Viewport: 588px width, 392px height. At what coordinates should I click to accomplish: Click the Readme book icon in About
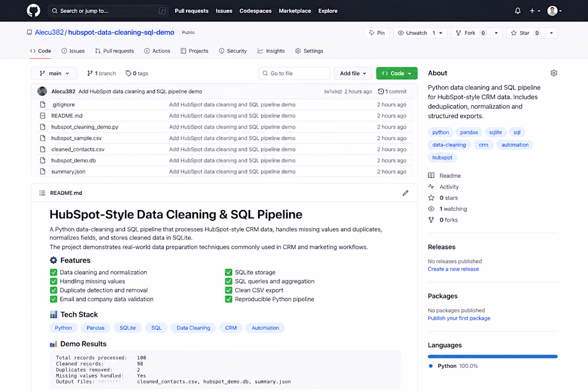tap(431, 175)
